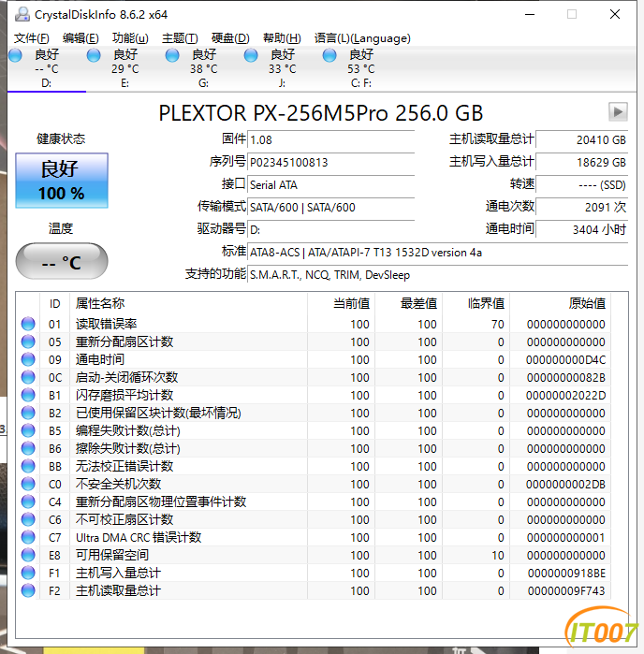Click the status orb of attribute C0 不安全关机次数

point(28,484)
